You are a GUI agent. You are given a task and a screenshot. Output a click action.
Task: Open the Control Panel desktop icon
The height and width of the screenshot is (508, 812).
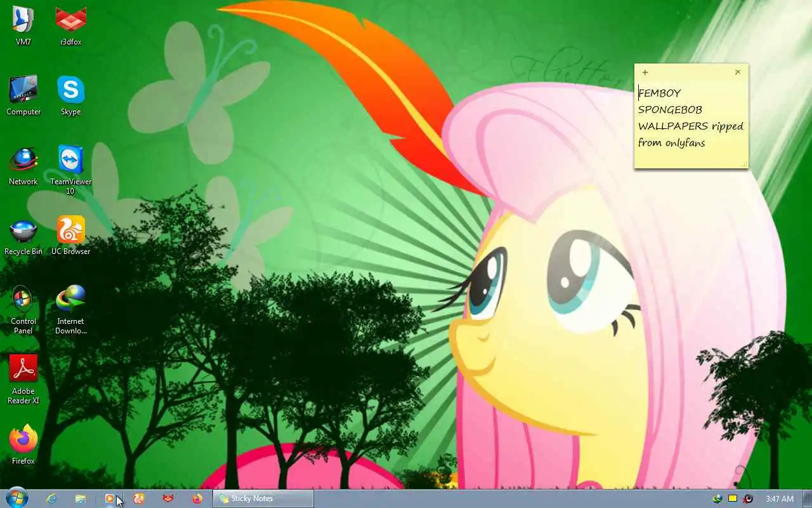click(x=23, y=309)
